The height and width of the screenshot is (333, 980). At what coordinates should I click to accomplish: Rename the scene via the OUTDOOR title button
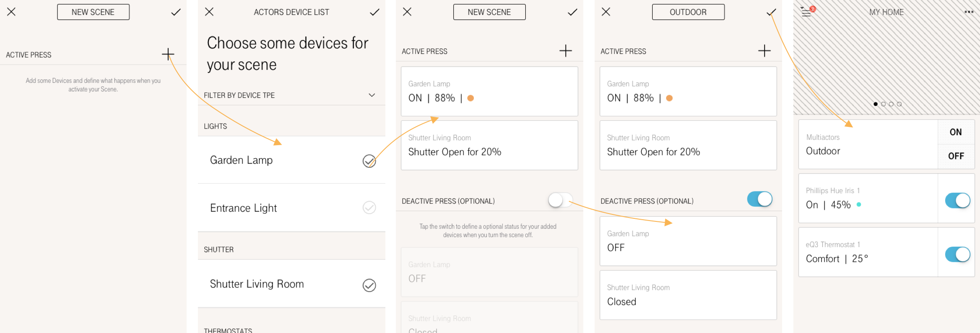coord(688,12)
